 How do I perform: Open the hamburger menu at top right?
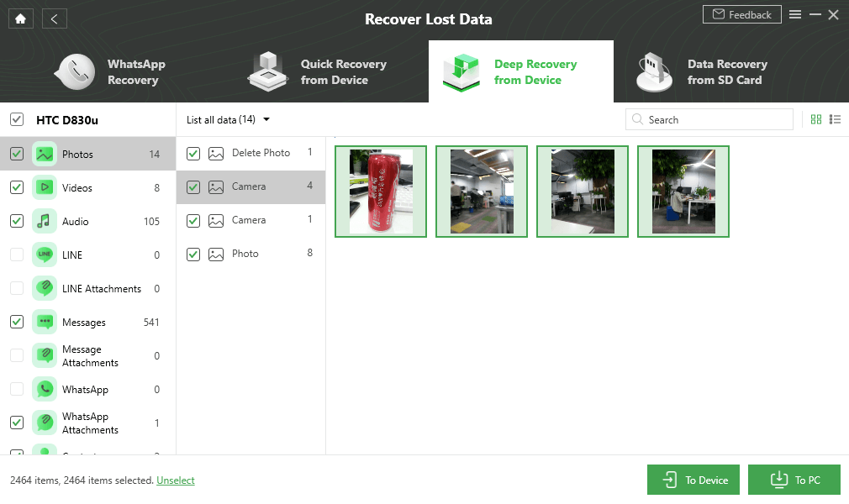795,14
